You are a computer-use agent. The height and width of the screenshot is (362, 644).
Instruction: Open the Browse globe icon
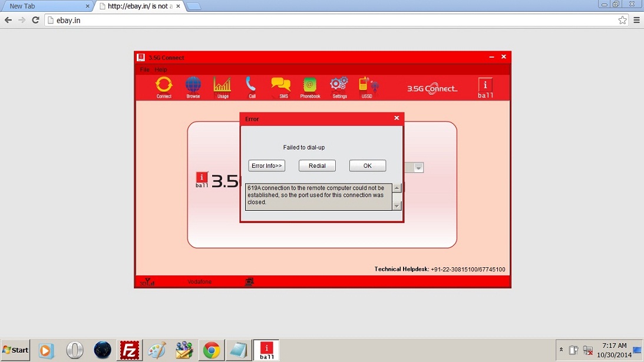pyautogui.click(x=193, y=87)
